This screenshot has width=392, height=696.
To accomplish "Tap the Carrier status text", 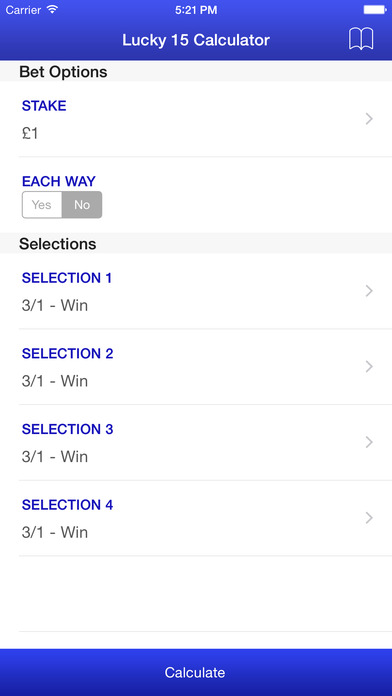I will 24,10.
